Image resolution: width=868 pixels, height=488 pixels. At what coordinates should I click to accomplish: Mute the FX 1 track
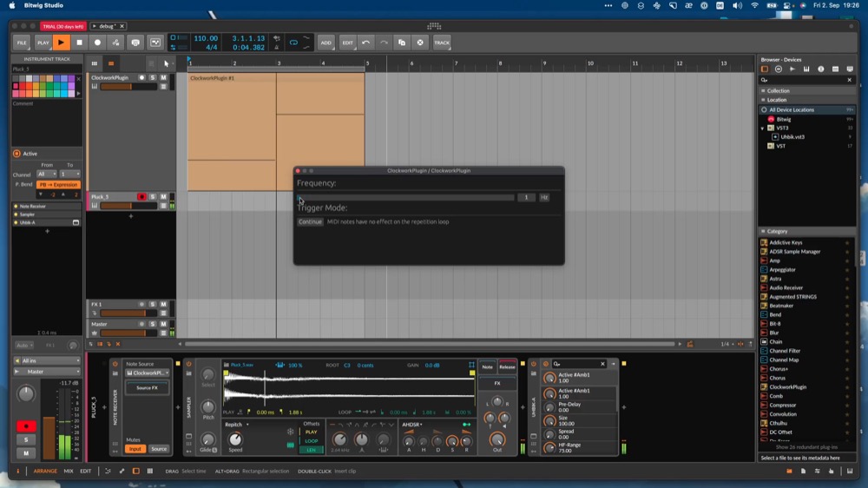163,304
